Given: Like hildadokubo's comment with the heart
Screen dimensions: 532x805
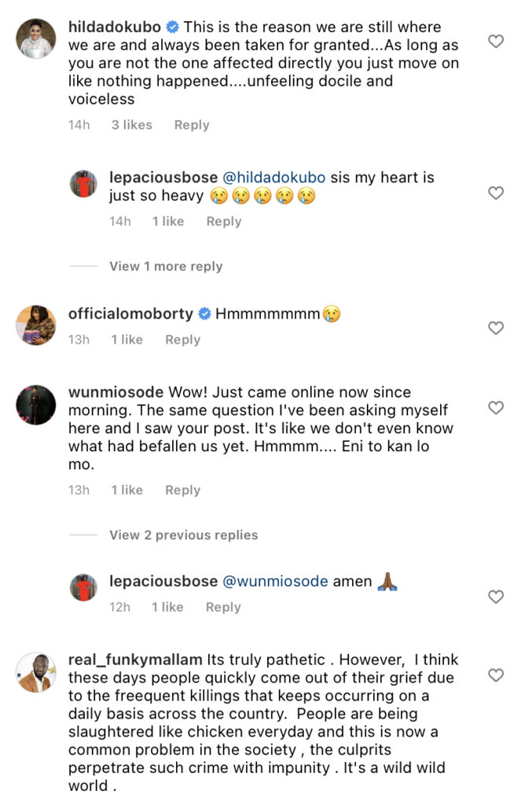Looking at the screenshot, I should tap(495, 42).
